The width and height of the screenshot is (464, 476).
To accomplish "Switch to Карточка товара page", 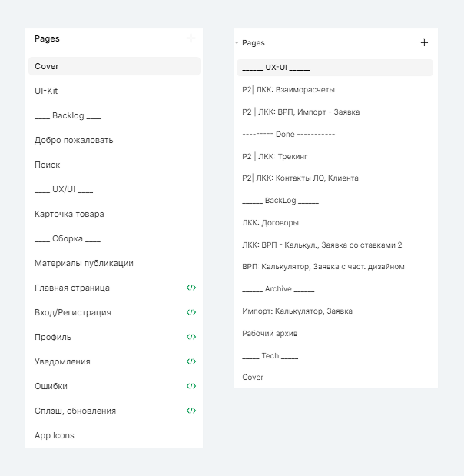I will click(69, 214).
